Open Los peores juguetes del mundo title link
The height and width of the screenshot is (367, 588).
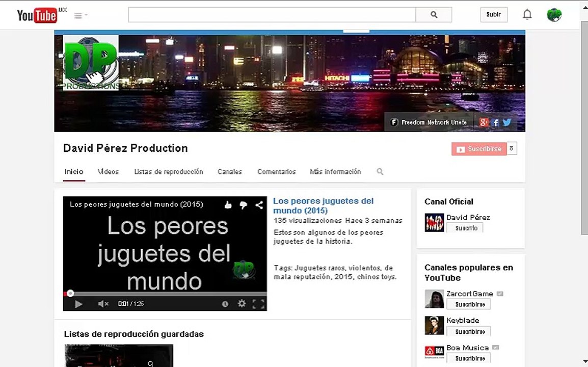click(x=323, y=205)
